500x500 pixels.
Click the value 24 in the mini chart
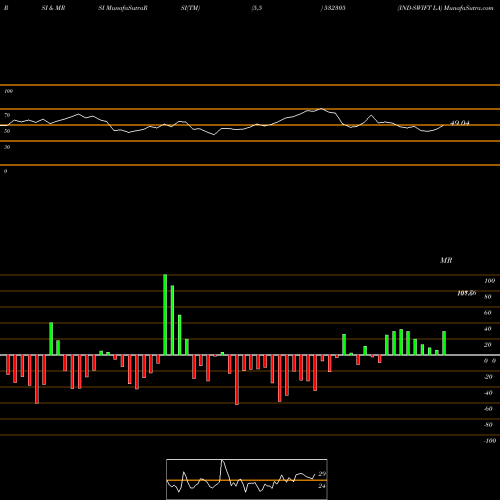click(x=322, y=486)
